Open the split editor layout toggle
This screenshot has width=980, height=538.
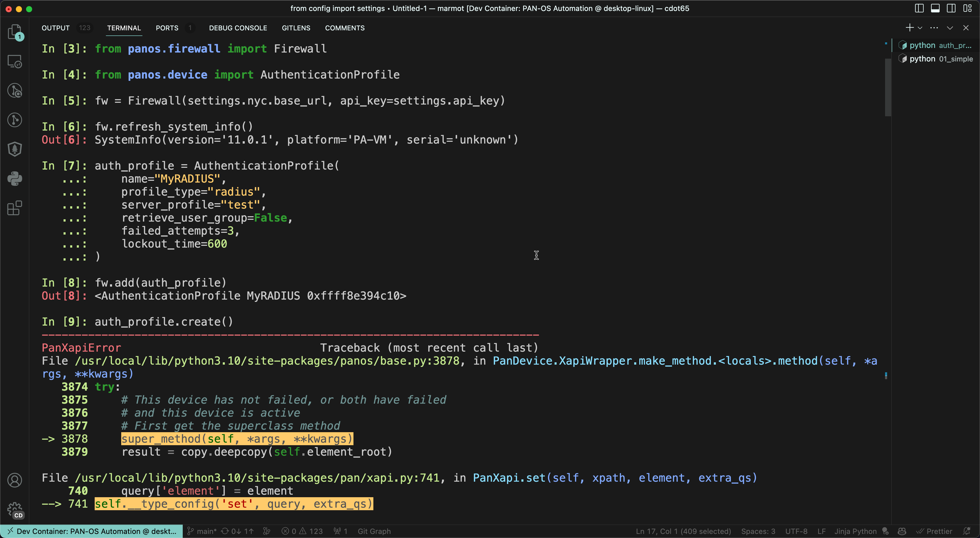pos(920,8)
